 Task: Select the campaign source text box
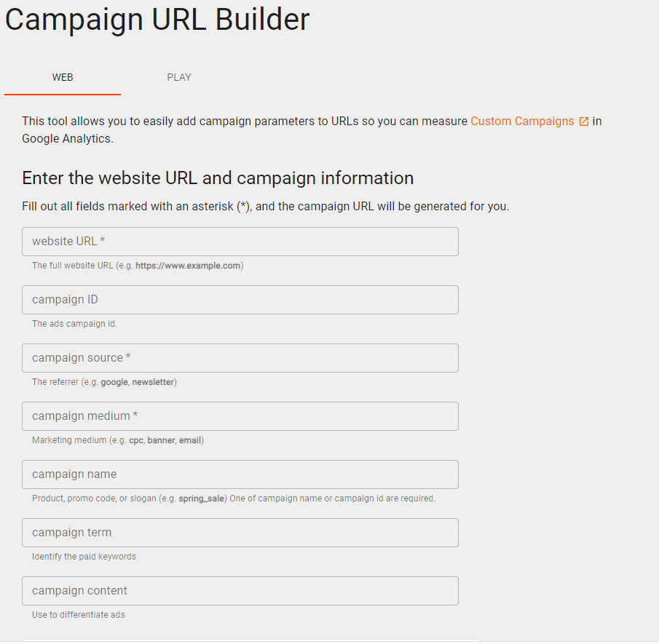pos(240,358)
